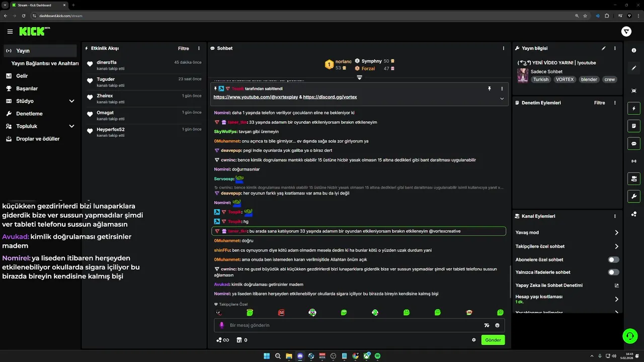Open the Denetim Eylemleri three-dot menu

point(615,103)
